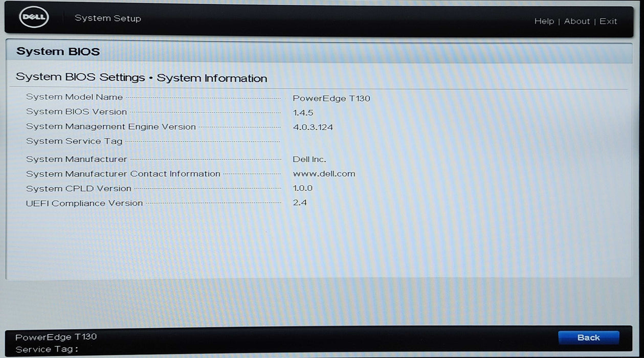Click the System Management Engine Version label

110,127
